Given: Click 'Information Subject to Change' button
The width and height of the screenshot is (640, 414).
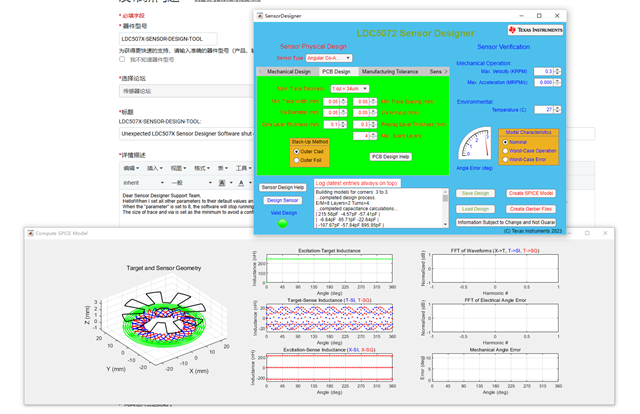Looking at the screenshot, I should click(506, 223).
